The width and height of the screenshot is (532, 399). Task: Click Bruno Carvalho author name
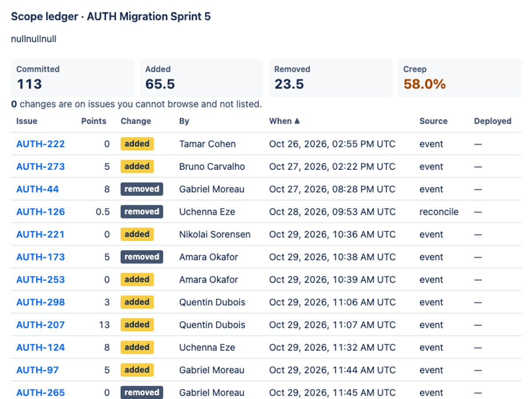(212, 167)
